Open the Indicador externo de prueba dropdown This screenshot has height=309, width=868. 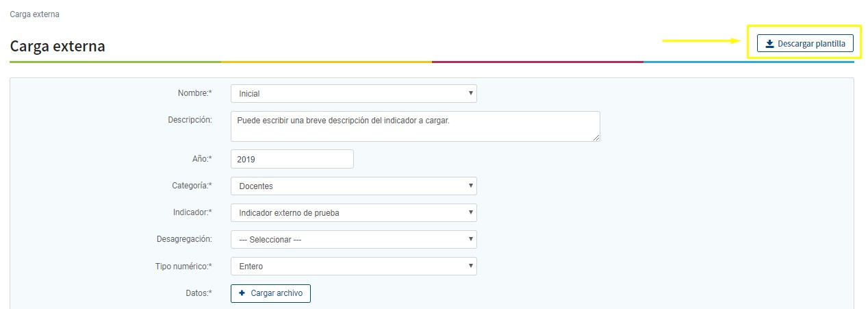(x=353, y=213)
